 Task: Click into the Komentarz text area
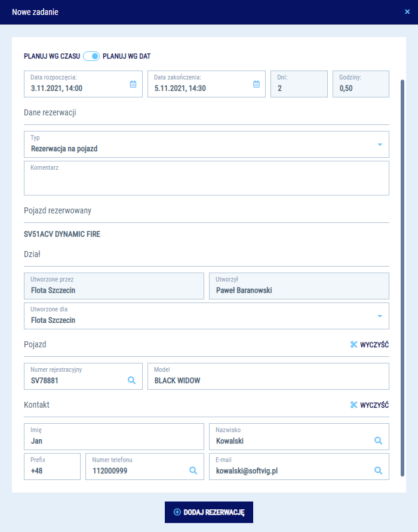tap(206, 182)
